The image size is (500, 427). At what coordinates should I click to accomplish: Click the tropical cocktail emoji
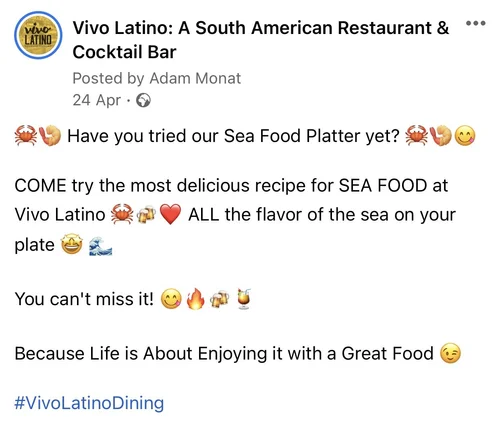coord(244,299)
